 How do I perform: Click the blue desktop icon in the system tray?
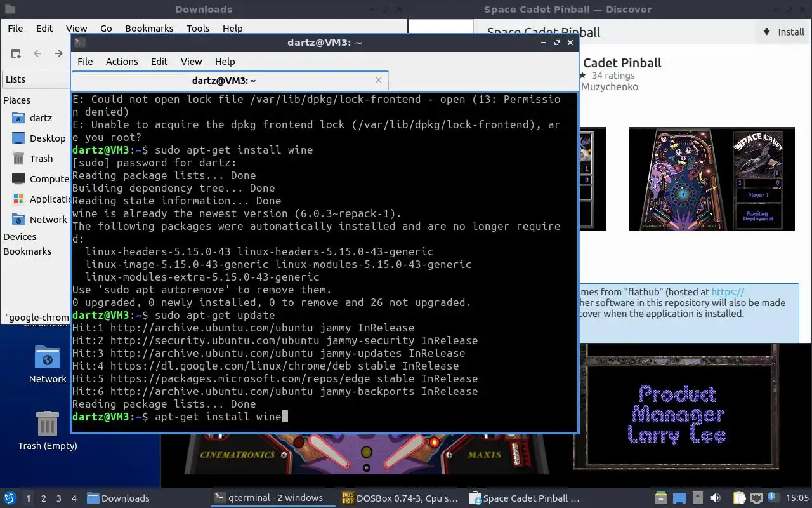[x=679, y=498]
